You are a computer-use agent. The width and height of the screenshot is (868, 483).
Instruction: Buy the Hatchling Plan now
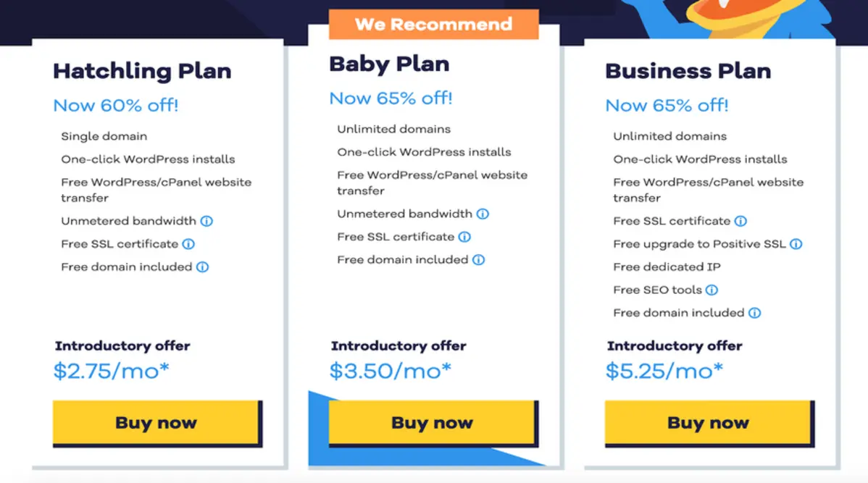(156, 422)
